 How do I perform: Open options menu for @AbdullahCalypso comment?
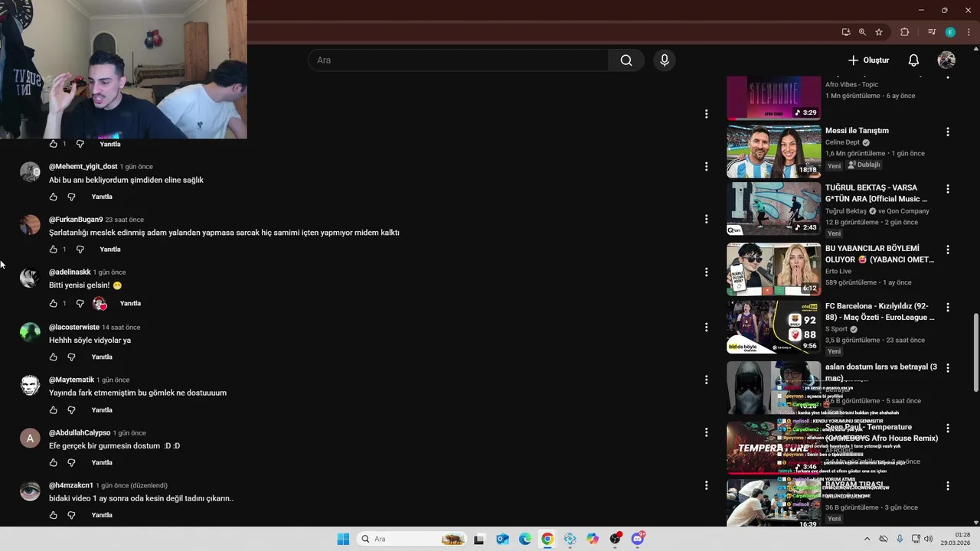(x=706, y=433)
